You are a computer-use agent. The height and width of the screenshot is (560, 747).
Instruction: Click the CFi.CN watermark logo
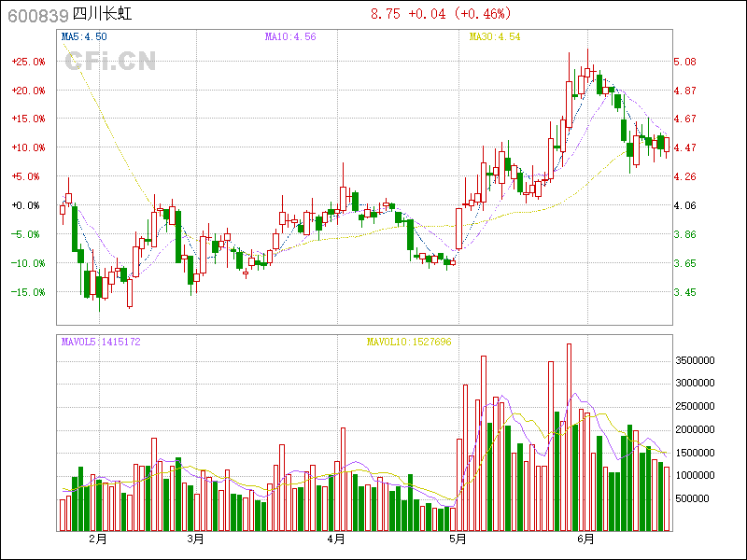[x=109, y=62]
